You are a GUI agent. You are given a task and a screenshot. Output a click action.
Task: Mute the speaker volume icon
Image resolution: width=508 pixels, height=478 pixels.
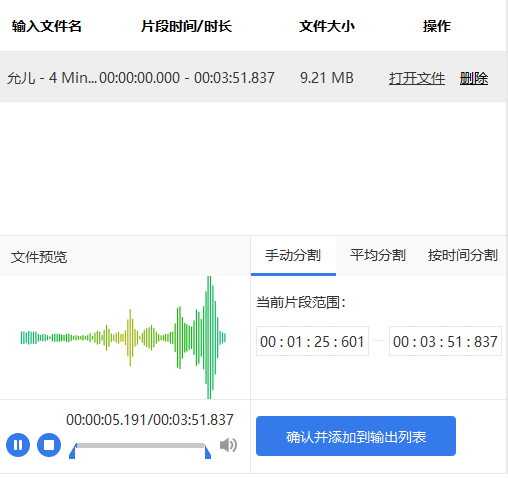click(228, 445)
